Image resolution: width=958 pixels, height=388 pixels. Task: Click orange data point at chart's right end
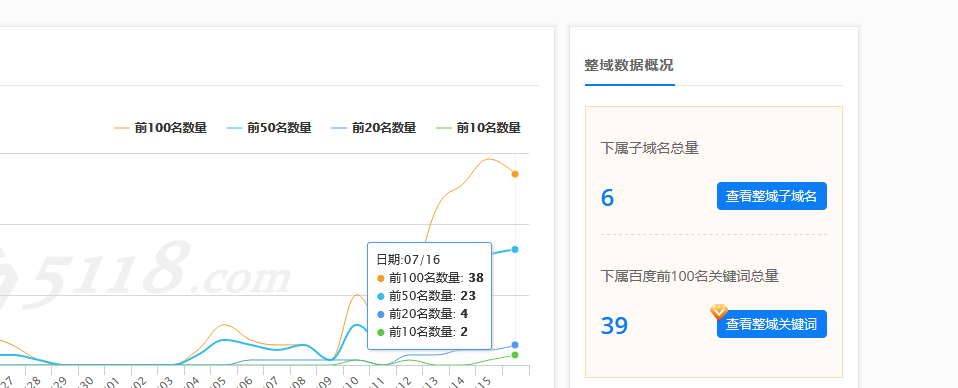(x=515, y=174)
